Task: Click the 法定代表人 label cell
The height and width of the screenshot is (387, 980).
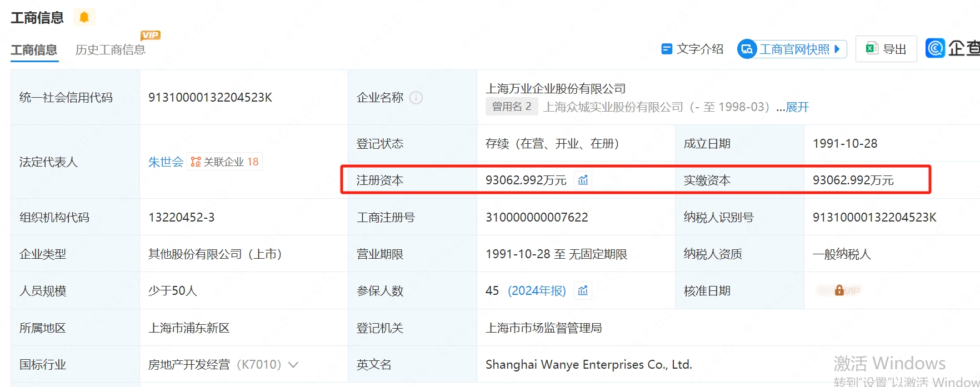Action: coord(75,162)
